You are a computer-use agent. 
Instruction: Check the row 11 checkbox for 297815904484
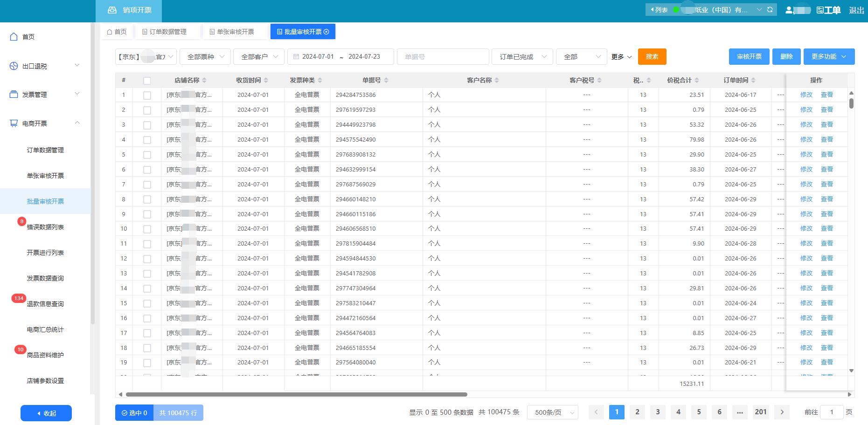click(x=147, y=244)
